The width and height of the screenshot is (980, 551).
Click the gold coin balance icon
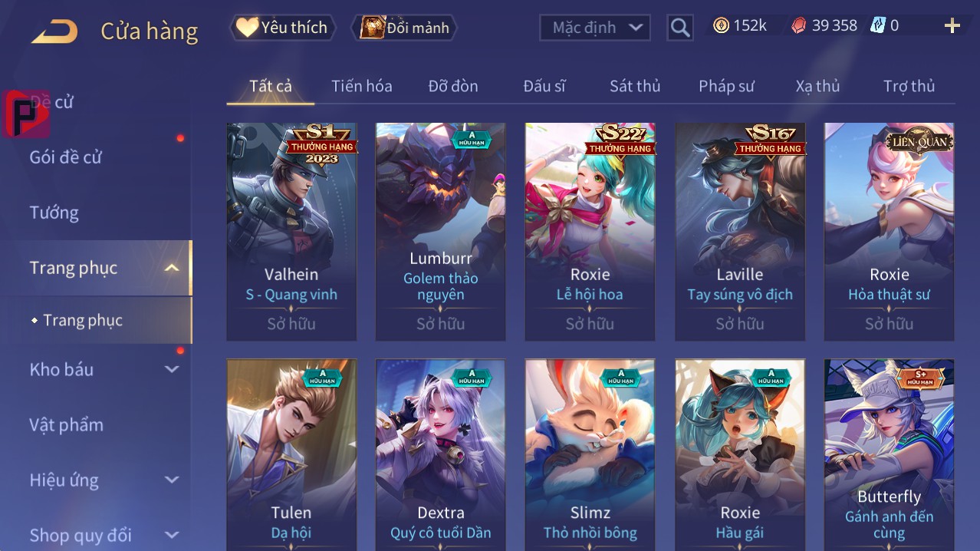point(721,25)
